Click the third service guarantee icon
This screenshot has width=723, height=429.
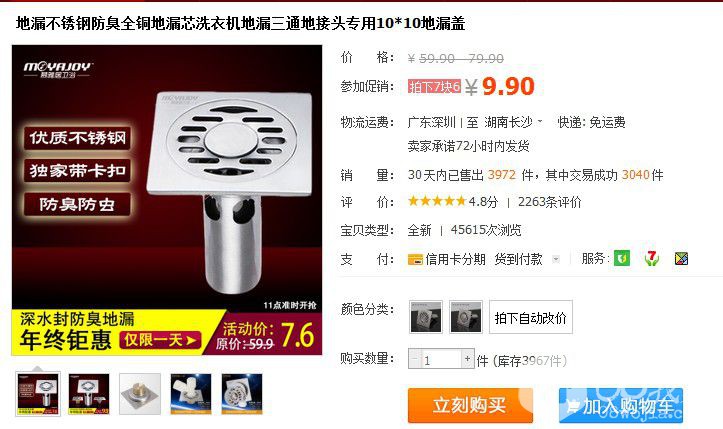pyautogui.click(x=681, y=259)
